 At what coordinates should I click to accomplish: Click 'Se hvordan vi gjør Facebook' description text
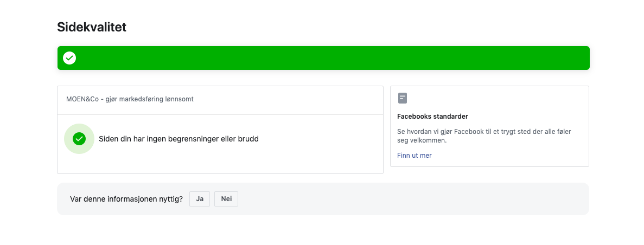(484, 136)
